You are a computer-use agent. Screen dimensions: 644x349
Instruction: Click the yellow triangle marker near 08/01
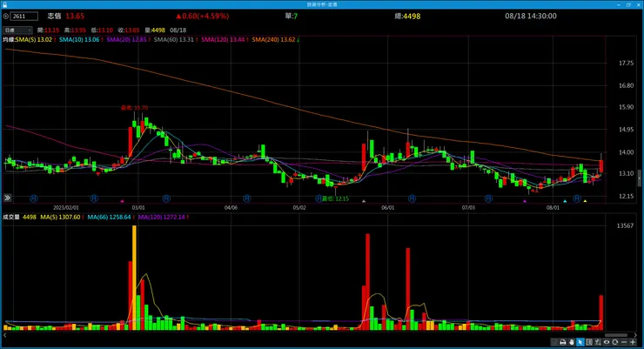pyautogui.click(x=585, y=201)
